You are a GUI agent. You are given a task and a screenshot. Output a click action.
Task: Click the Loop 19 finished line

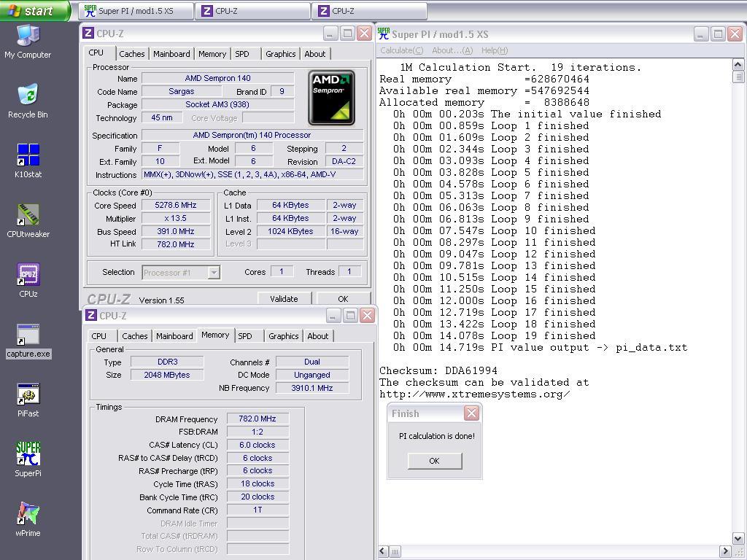(x=494, y=335)
